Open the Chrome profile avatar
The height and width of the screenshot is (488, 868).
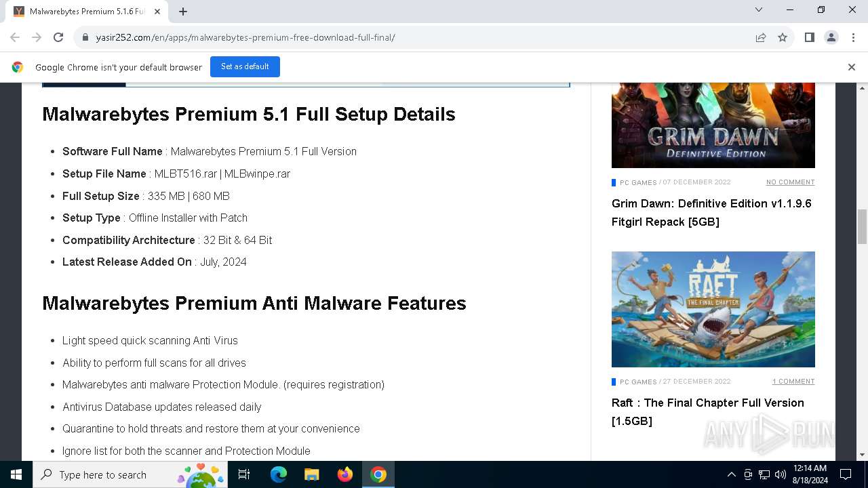(x=831, y=37)
